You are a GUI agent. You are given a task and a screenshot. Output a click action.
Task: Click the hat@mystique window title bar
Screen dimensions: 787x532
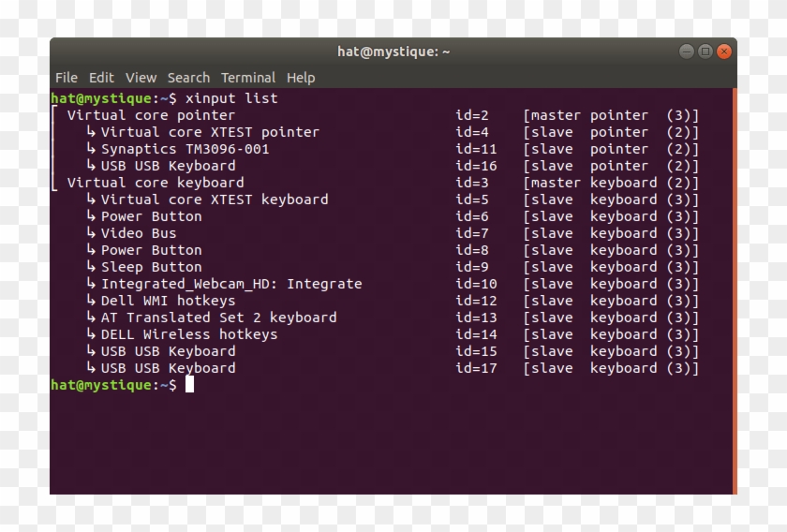point(393,52)
